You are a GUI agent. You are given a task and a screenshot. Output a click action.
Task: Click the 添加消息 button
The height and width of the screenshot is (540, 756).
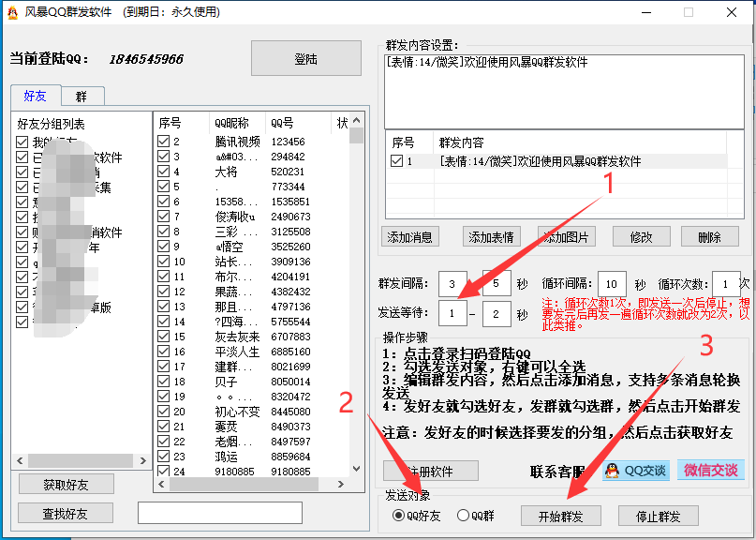409,237
